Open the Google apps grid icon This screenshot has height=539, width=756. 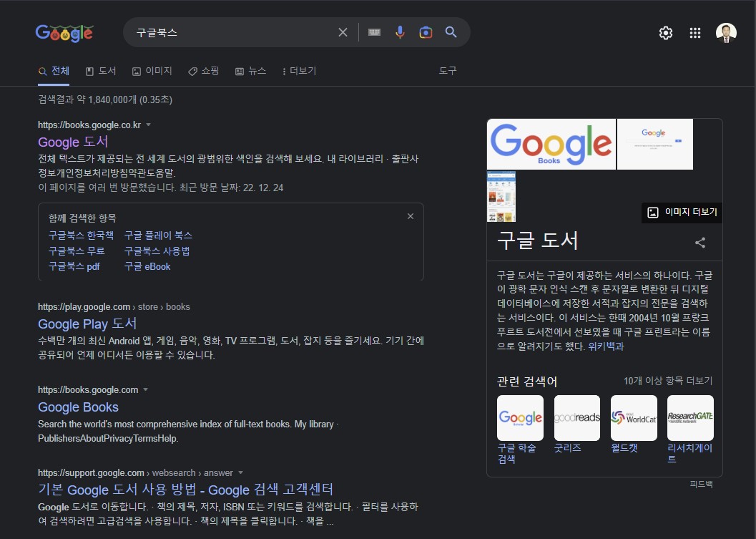(x=694, y=33)
